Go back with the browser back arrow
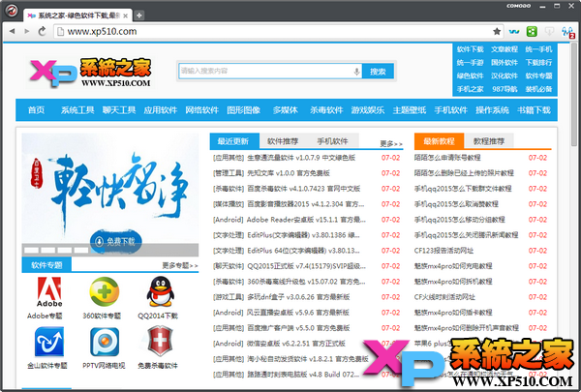Image resolution: width=581 pixels, height=392 pixels. click(x=13, y=32)
